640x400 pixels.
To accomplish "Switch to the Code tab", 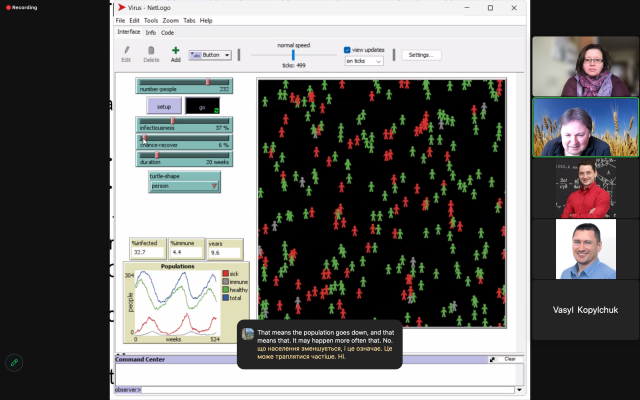I will pos(167,32).
